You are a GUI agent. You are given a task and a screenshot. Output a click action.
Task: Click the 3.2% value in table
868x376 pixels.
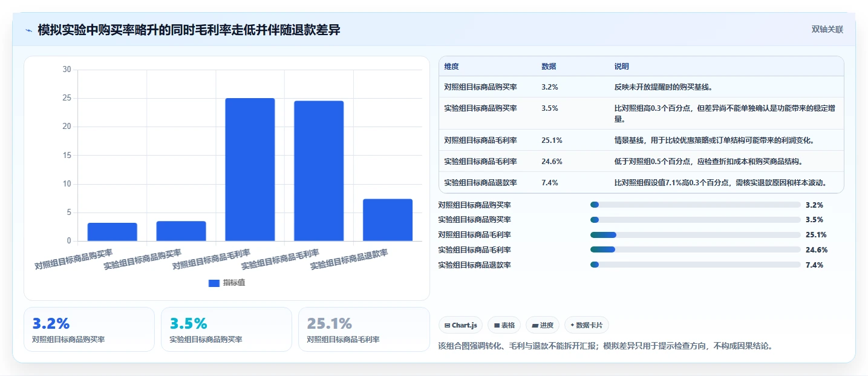[x=550, y=87]
